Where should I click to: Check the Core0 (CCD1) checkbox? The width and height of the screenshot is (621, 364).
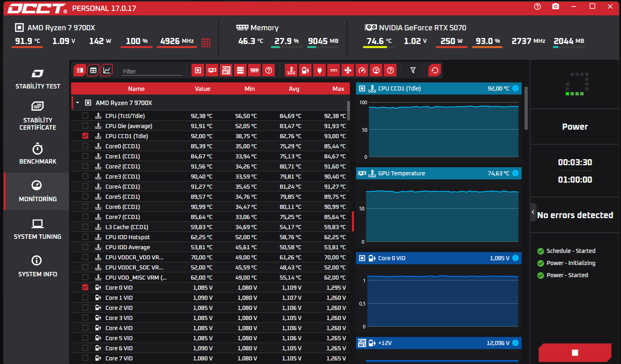[85, 146]
